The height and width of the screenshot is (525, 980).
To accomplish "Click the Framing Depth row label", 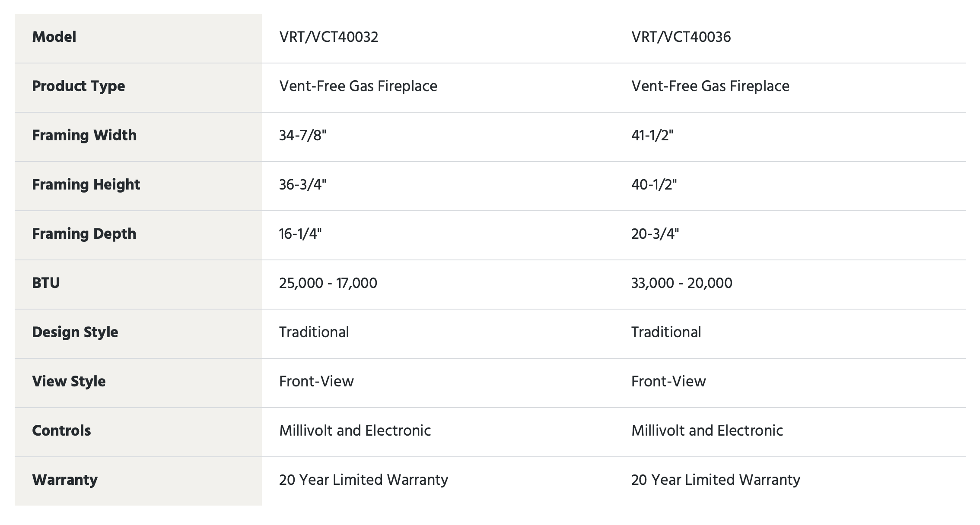I will (x=84, y=234).
